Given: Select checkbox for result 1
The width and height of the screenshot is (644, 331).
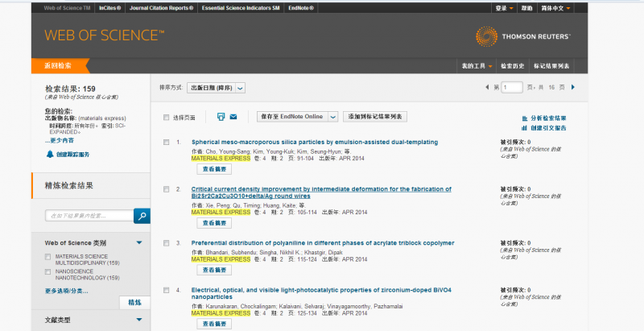Looking at the screenshot, I should [x=167, y=142].
